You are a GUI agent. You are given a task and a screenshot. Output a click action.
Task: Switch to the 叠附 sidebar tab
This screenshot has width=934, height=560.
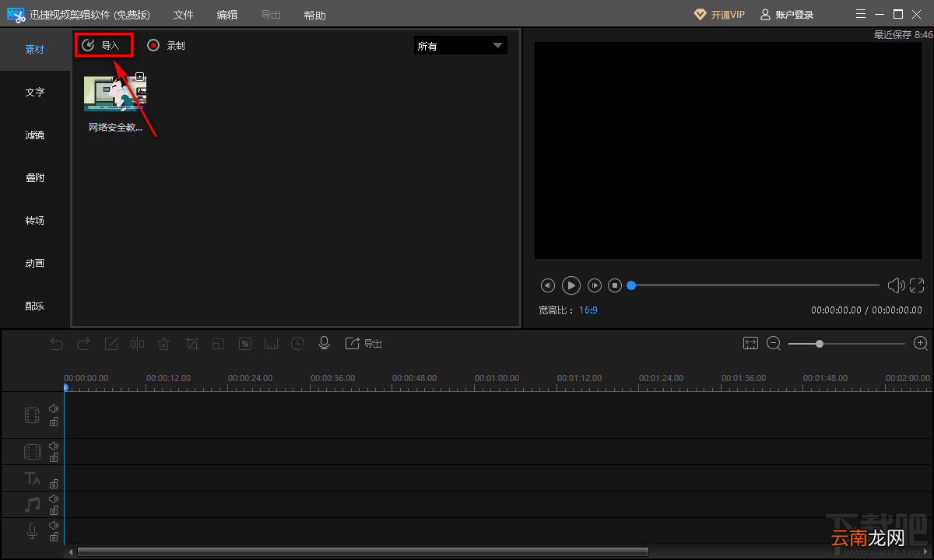coord(35,177)
